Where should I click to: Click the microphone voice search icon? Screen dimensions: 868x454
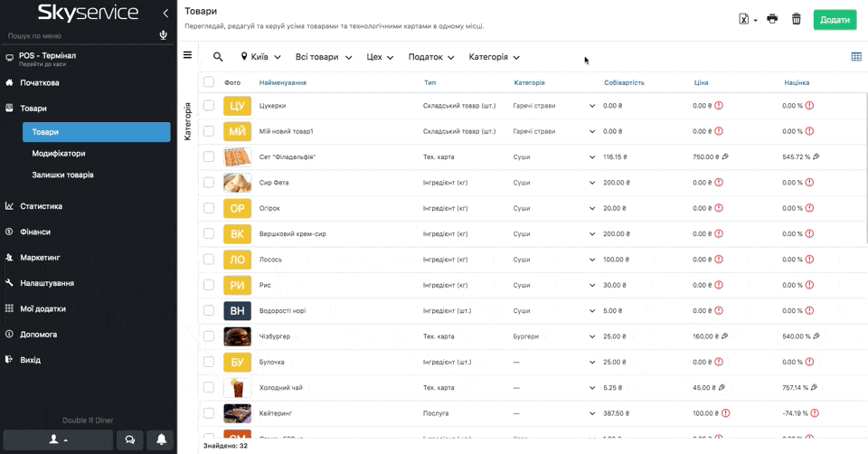tap(163, 35)
